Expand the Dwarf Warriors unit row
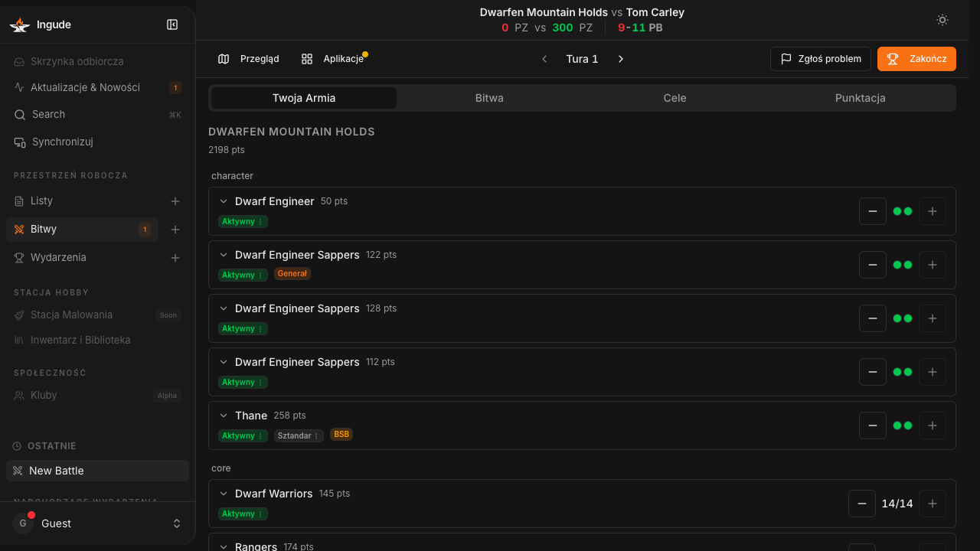The height and width of the screenshot is (551, 980). point(224,494)
